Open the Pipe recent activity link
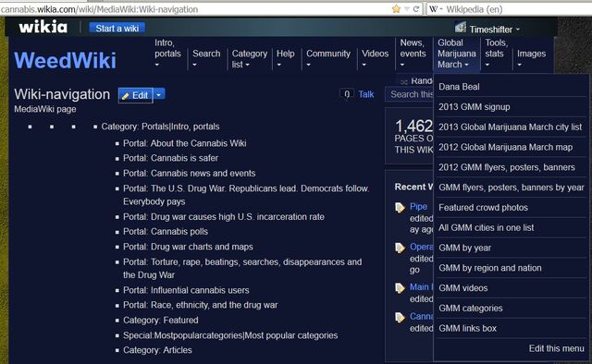This screenshot has height=364, width=592. [418, 207]
